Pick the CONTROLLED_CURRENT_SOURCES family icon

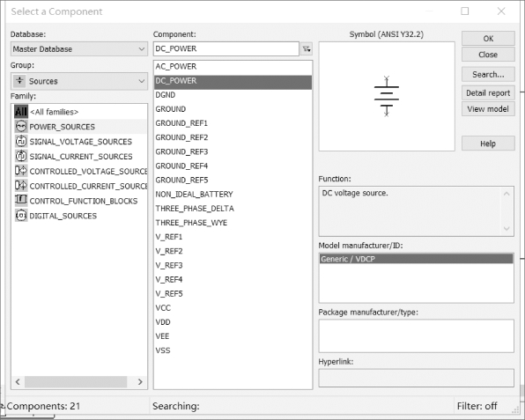coord(21,186)
